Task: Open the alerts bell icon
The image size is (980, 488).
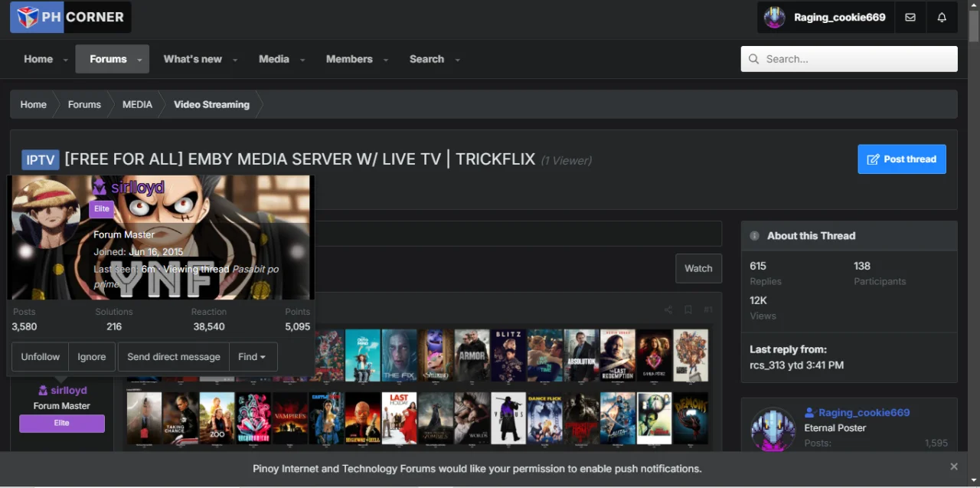Action: coord(942,18)
